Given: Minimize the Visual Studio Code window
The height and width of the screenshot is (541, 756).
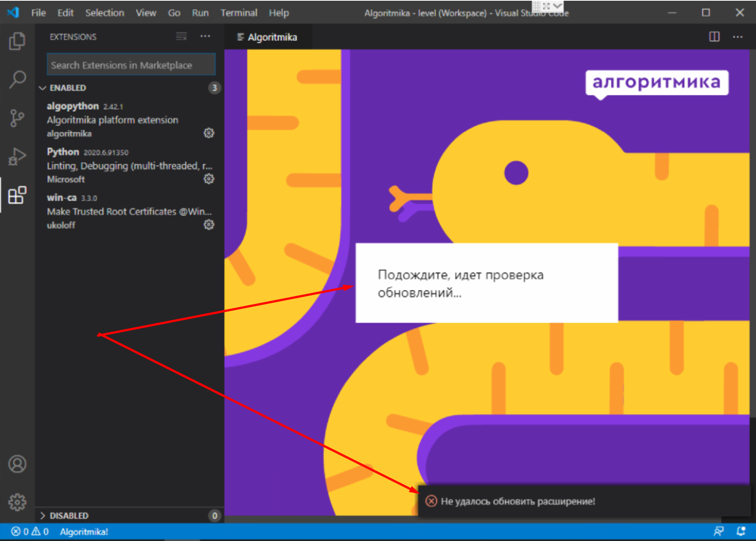Looking at the screenshot, I should [672, 13].
